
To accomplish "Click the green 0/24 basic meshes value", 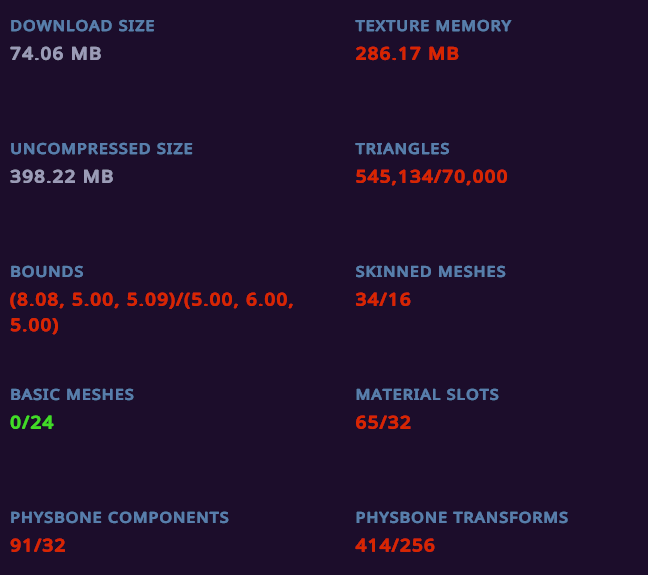I will [x=32, y=422].
